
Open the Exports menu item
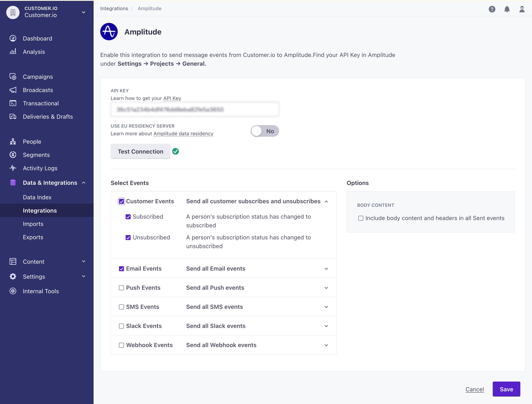(x=47, y=237)
